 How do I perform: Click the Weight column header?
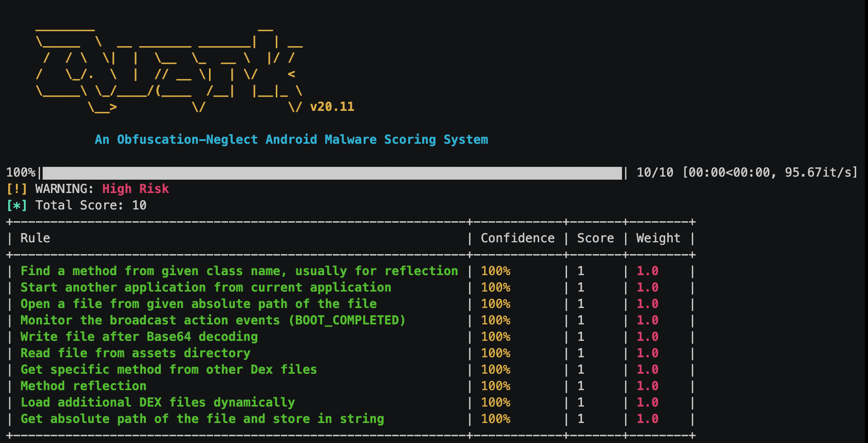point(658,238)
